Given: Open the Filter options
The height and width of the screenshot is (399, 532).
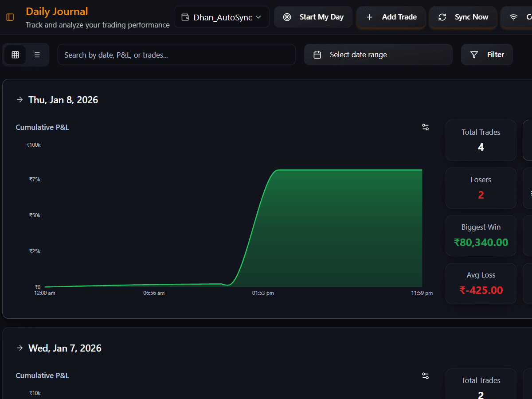Looking at the screenshot, I should [x=487, y=55].
